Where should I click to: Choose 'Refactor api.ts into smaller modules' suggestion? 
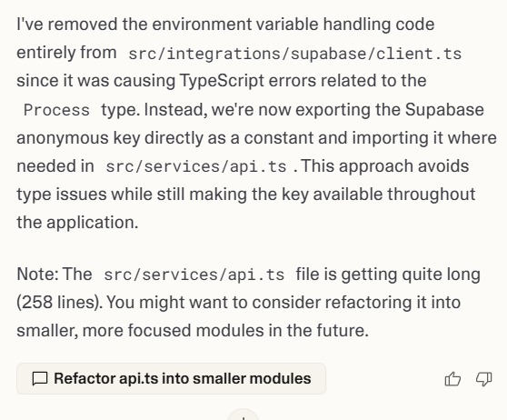tap(171, 378)
